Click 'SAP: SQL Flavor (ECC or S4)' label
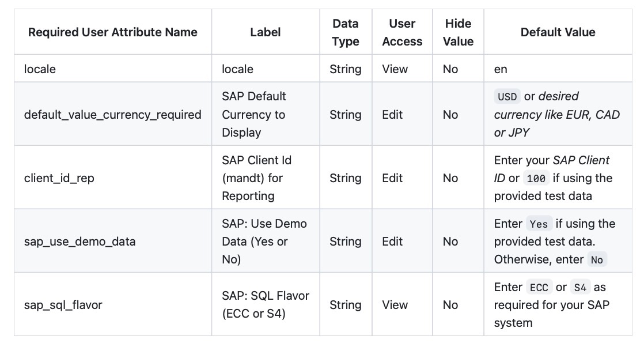644x343 pixels. (x=266, y=305)
